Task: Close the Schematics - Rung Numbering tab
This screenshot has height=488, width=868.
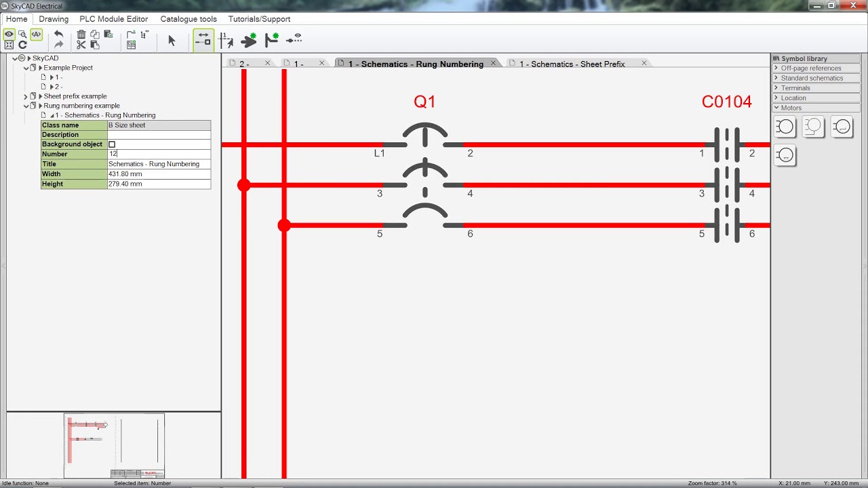Action: click(493, 63)
